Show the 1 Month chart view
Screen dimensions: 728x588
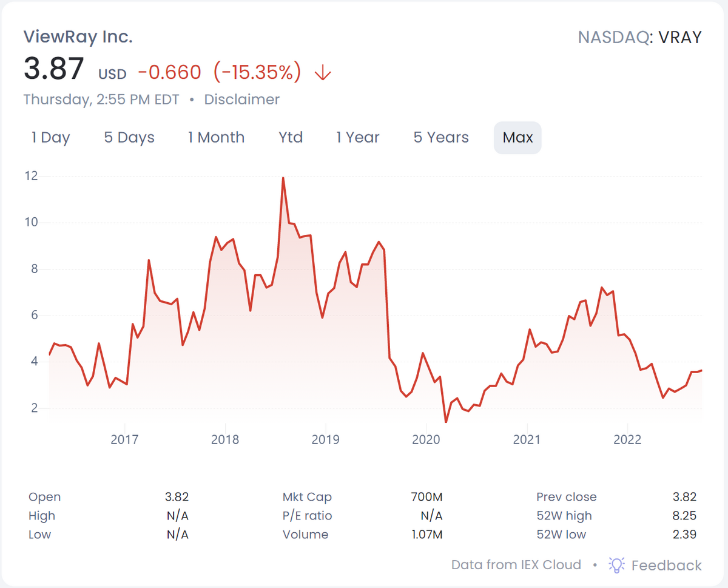coord(216,138)
